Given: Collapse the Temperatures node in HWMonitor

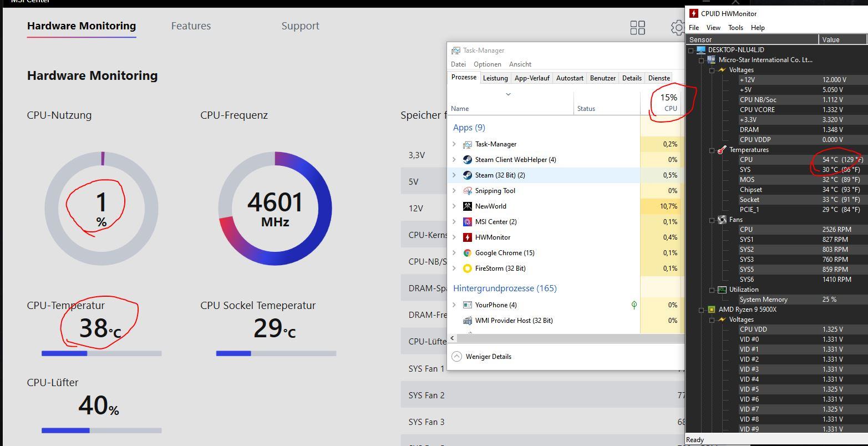Looking at the screenshot, I should (x=712, y=150).
